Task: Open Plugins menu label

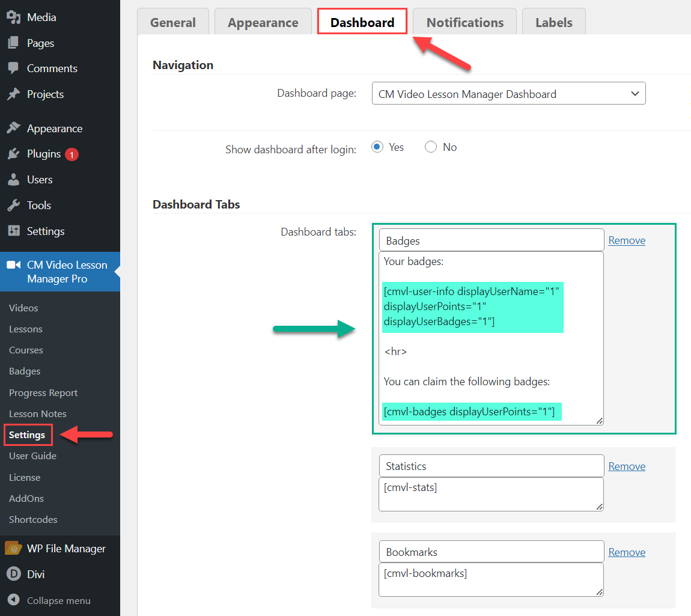Action: pos(44,154)
